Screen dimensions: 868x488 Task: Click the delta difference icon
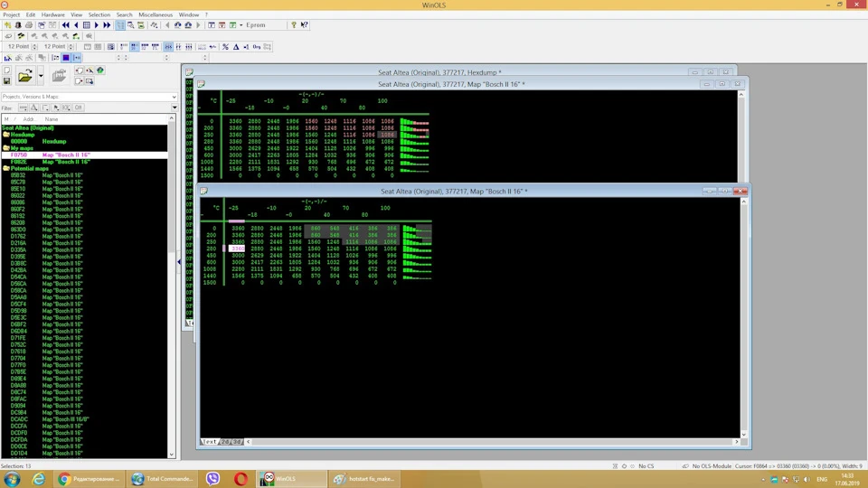(x=236, y=46)
